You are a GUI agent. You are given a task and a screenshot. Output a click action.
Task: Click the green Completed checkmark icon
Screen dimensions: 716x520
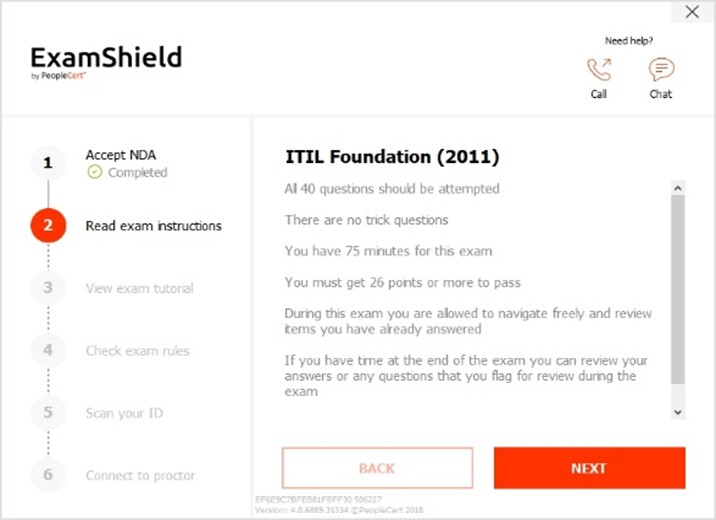tap(95, 172)
